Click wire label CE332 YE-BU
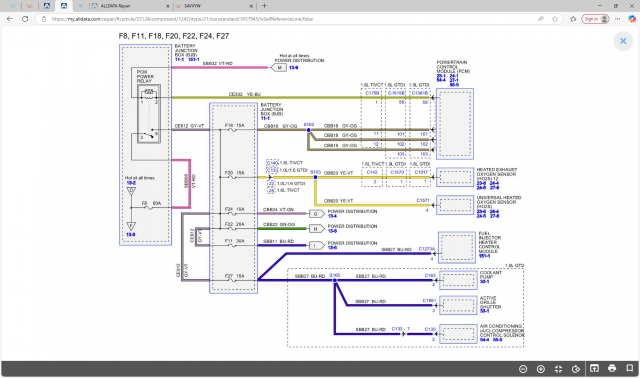The height and width of the screenshot is (378, 640). coord(244,94)
